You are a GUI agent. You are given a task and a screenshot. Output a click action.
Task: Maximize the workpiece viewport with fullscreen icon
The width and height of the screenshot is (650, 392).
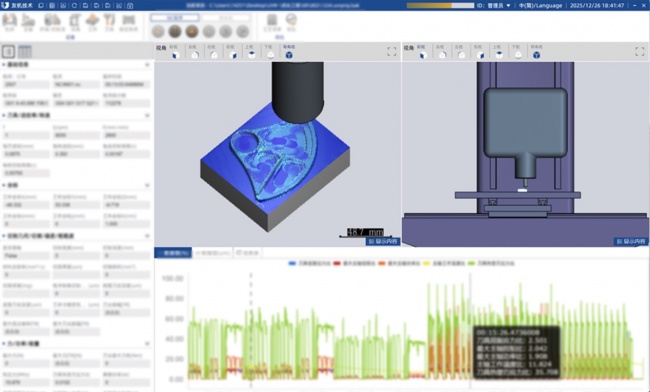coord(392,51)
